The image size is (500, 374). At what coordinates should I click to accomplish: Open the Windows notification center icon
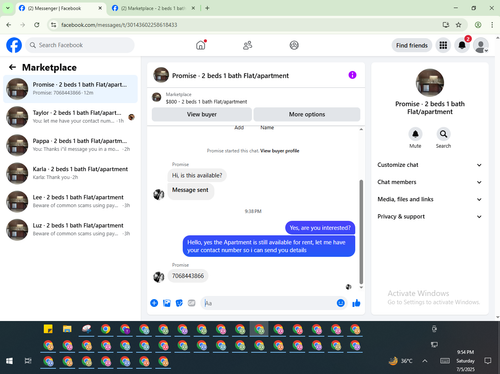tap(488, 361)
